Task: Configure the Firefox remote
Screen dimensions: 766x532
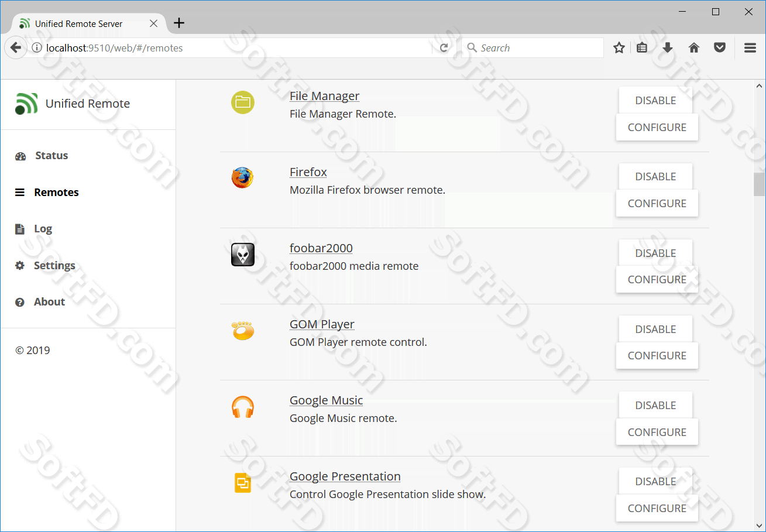Action: click(657, 204)
